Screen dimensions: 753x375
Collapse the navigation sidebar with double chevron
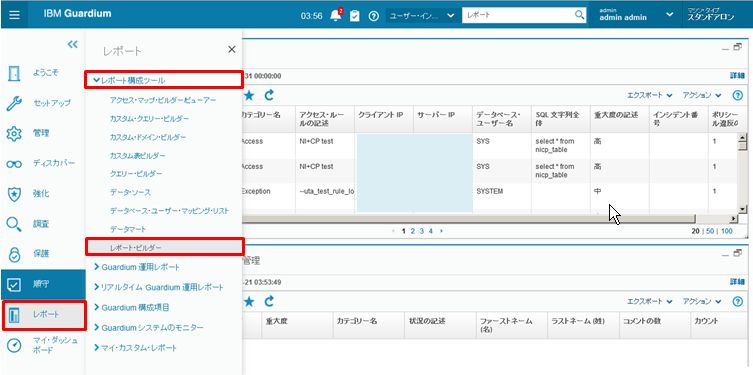click(73, 45)
